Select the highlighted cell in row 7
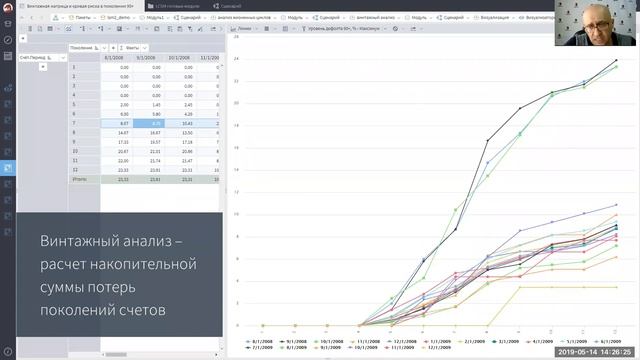The image size is (640, 360). point(149,123)
